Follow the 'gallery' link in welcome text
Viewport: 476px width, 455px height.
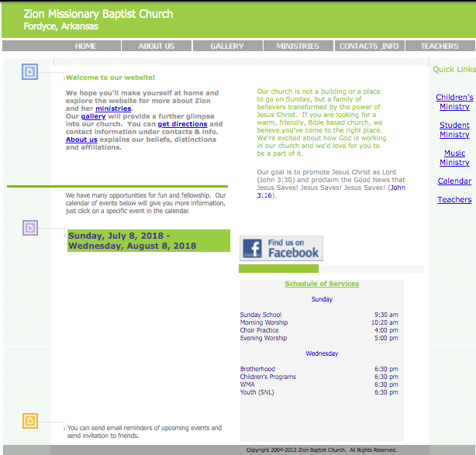pos(93,116)
